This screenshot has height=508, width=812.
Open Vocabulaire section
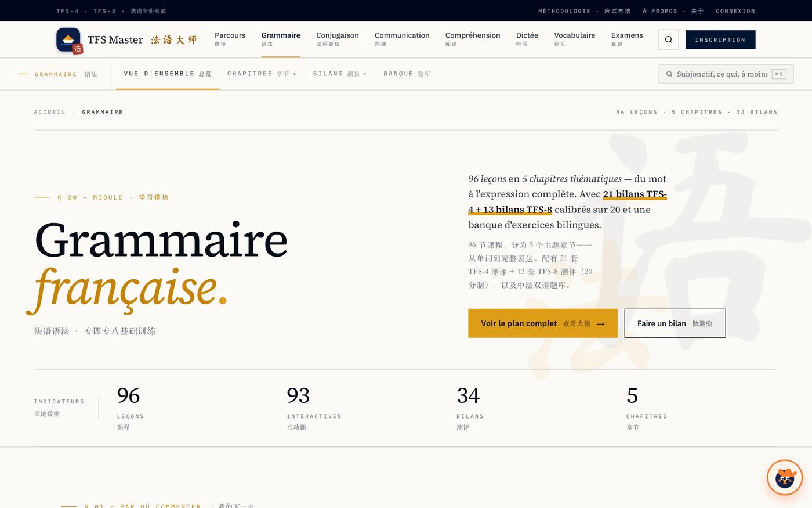(x=575, y=39)
